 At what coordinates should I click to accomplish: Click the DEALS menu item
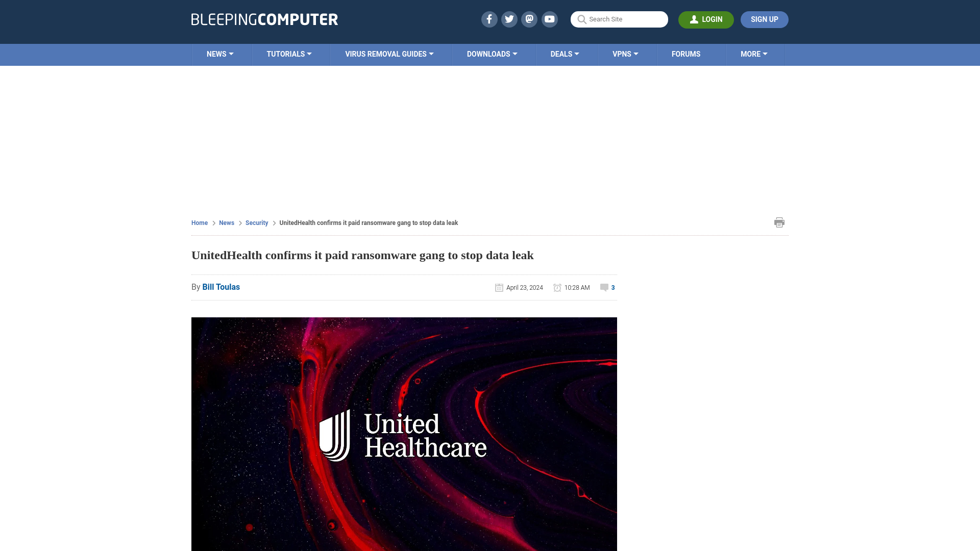[564, 54]
